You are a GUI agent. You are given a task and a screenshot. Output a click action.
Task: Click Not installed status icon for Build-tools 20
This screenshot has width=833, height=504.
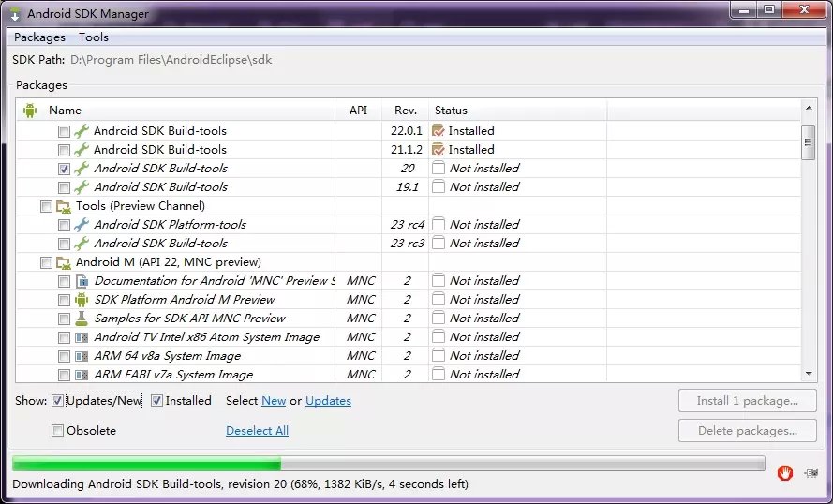point(439,169)
